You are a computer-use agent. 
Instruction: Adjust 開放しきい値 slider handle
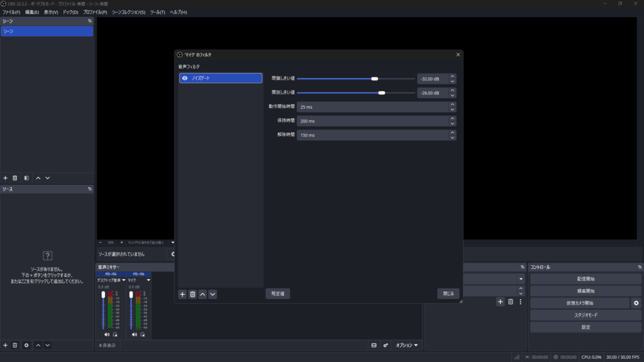[382, 93]
